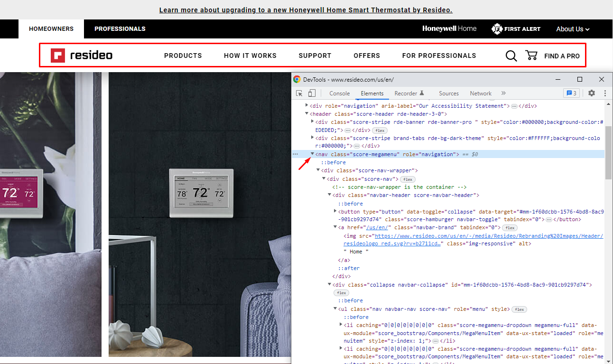
Task: Select the Elements tab
Action: (372, 93)
